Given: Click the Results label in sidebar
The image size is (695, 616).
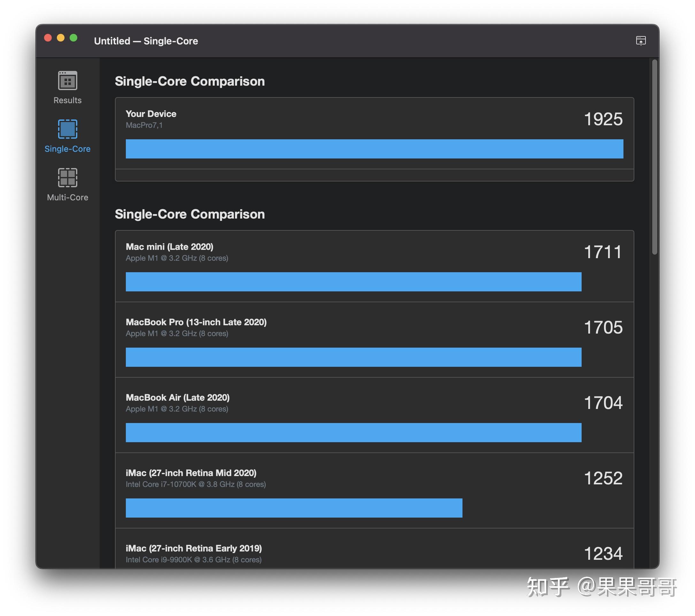Looking at the screenshot, I should coord(67,100).
